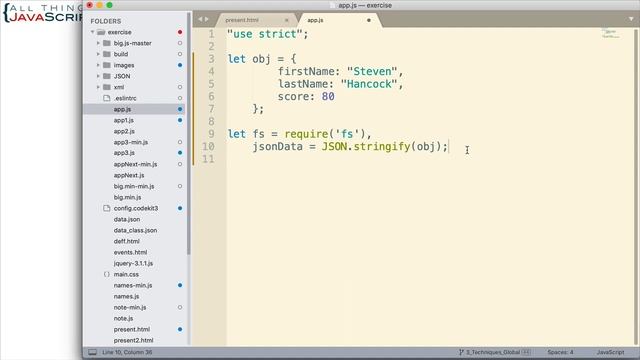This screenshot has width=640, height=360.
Task: Open big.min-min.js file
Action: (134, 186)
